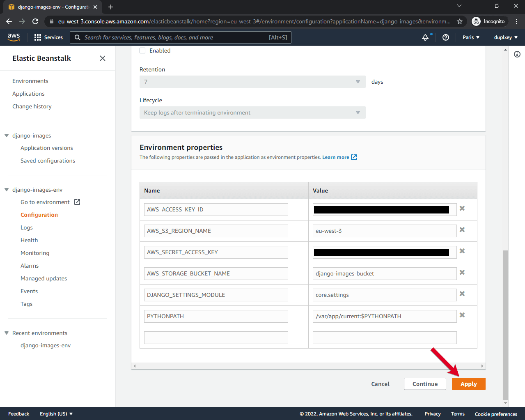Enable the Enabled checkbox
The height and width of the screenshot is (420, 525).
coord(142,50)
